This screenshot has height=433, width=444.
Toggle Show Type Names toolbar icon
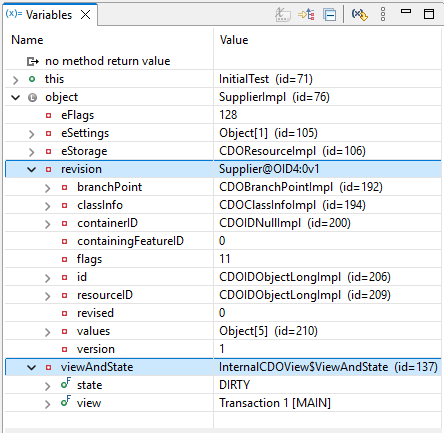(x=283, y=15)
